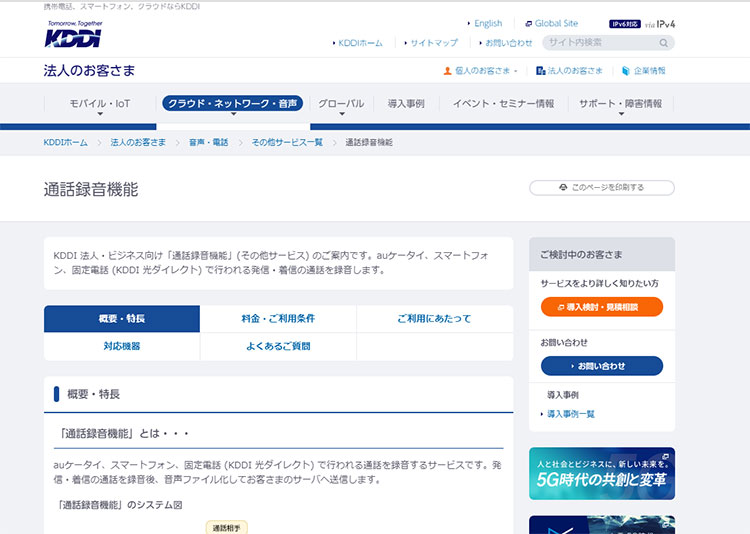The height and width of the screenshot is (534, 750).
Task: Open the 企業情報 link
Action: (x=649, y=71)
